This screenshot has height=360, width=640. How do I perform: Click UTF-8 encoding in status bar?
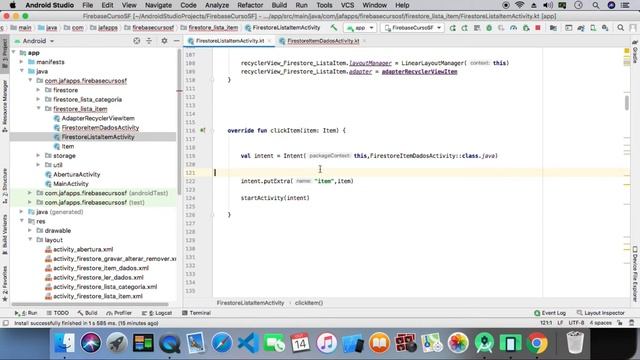576,323
